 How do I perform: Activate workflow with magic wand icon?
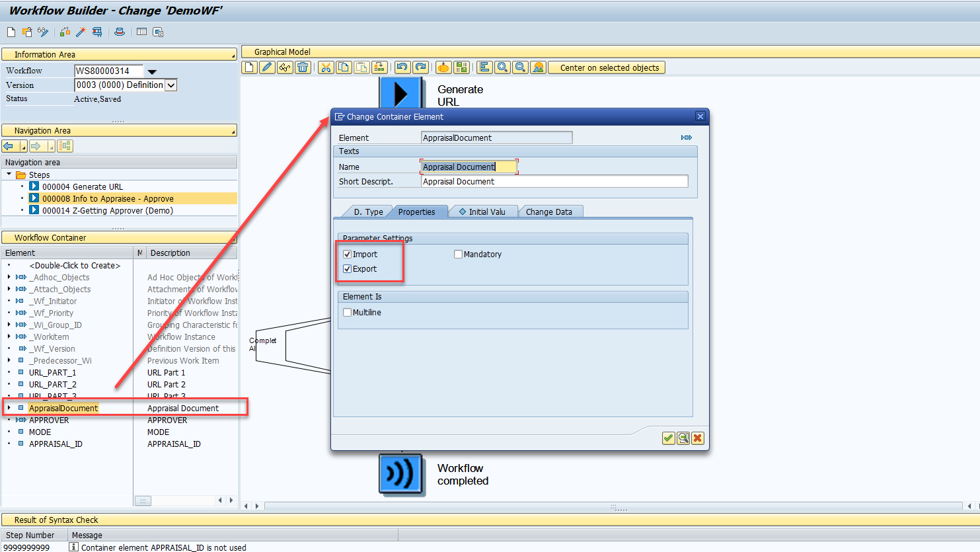click(81, 32)
